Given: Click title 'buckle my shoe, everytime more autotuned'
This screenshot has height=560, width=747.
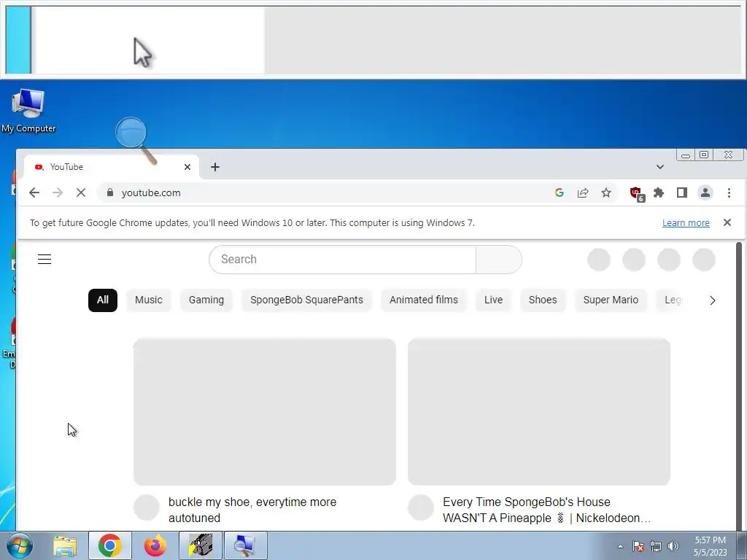Looking at the screenshot, I should coord(252,510).
